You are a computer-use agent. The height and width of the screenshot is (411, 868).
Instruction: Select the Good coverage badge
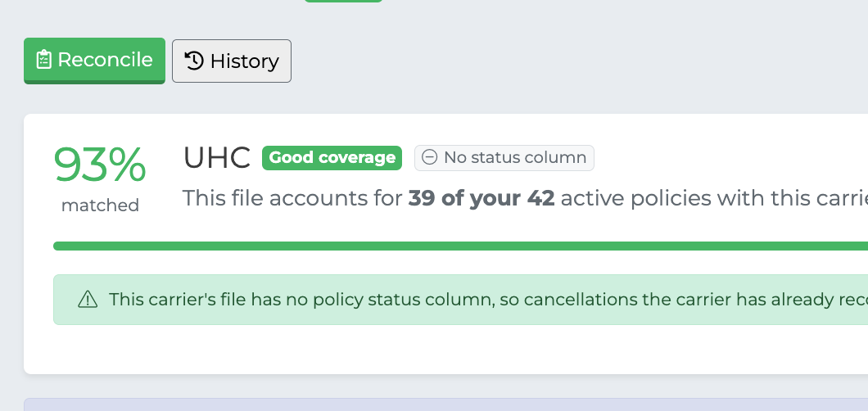tap(332, 158)
